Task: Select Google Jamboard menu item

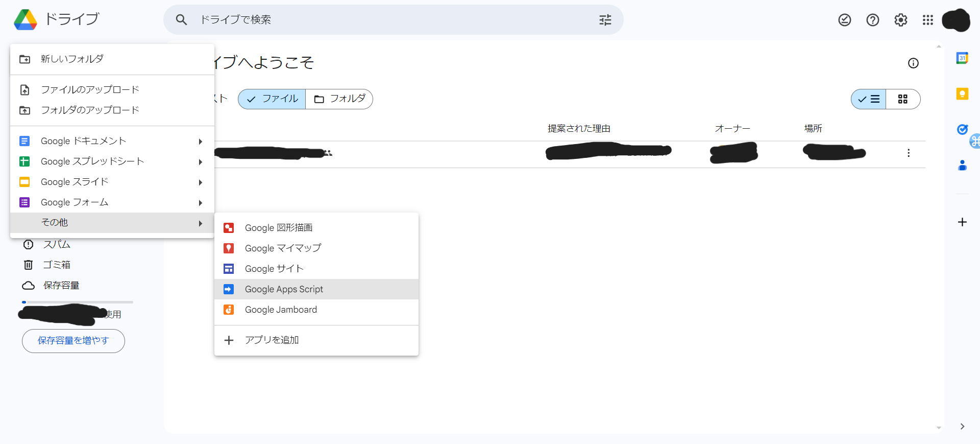Action: click(316, 310)
